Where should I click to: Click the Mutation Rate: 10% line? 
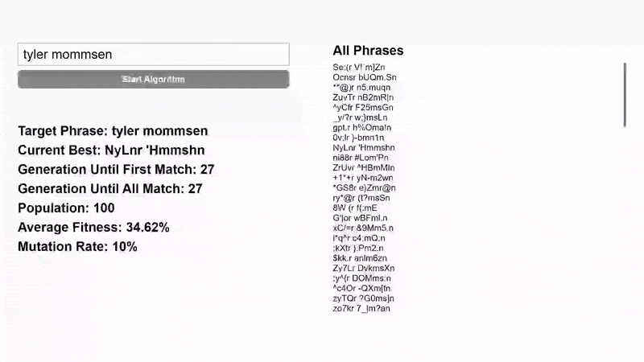click(77, 247)
